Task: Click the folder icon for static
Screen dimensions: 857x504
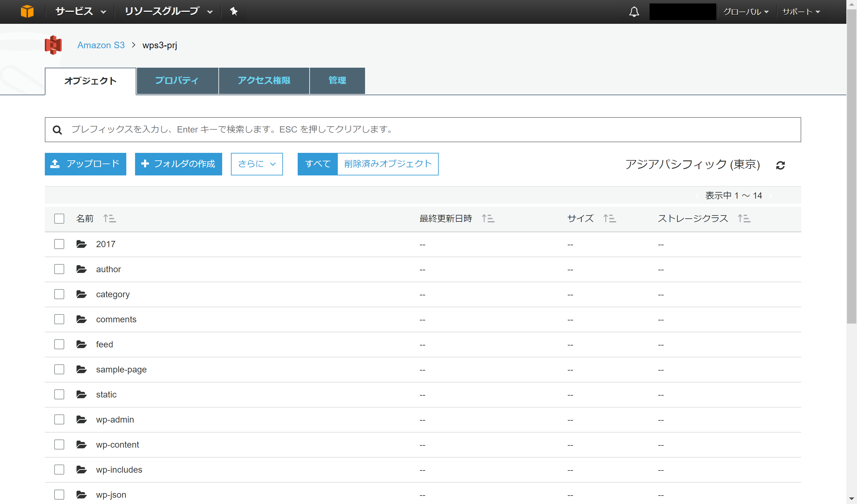Action: pyautogui.click(x=81, y=394)
